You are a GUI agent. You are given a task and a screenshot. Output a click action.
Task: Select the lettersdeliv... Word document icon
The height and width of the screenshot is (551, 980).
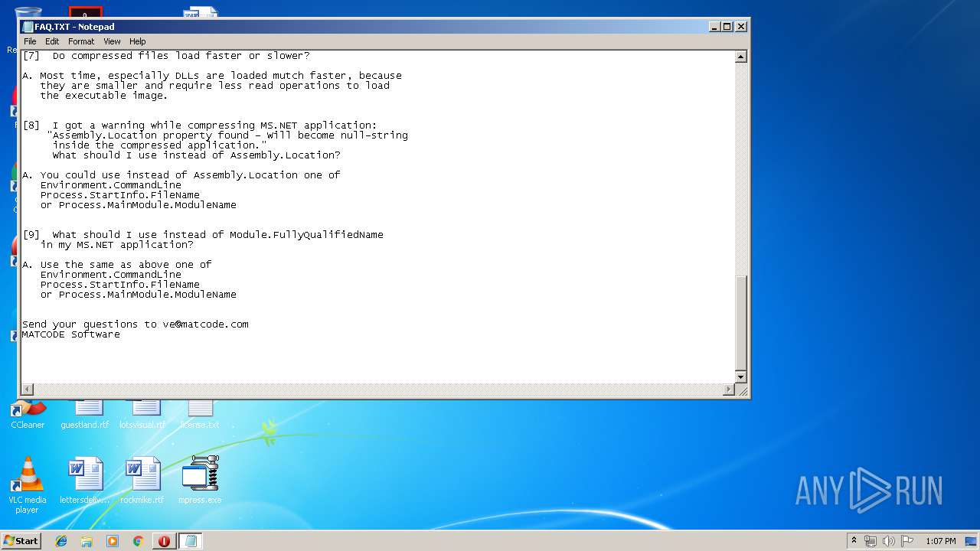click(x=85, y=481)
